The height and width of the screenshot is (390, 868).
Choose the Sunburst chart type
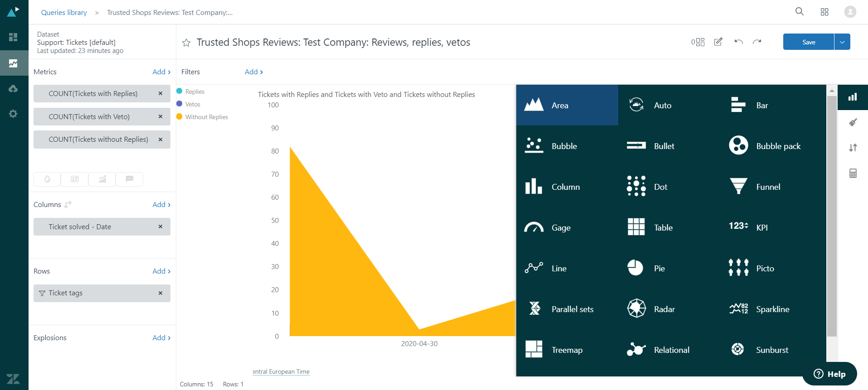771,350
